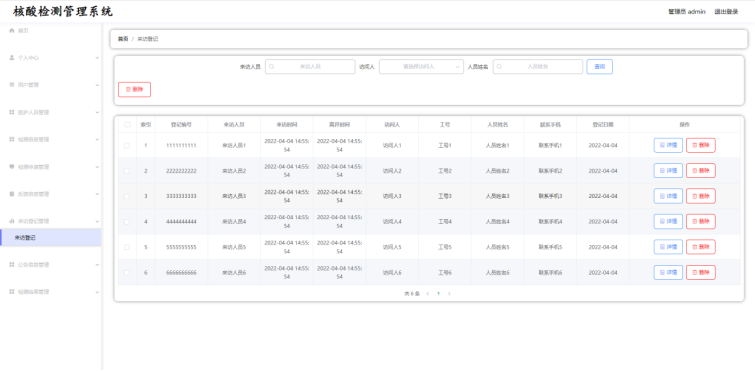Expand the 检测结果管理 sidebar menu arrow
This screenshot has width=755, height=371.
click(x=97, y=292)
